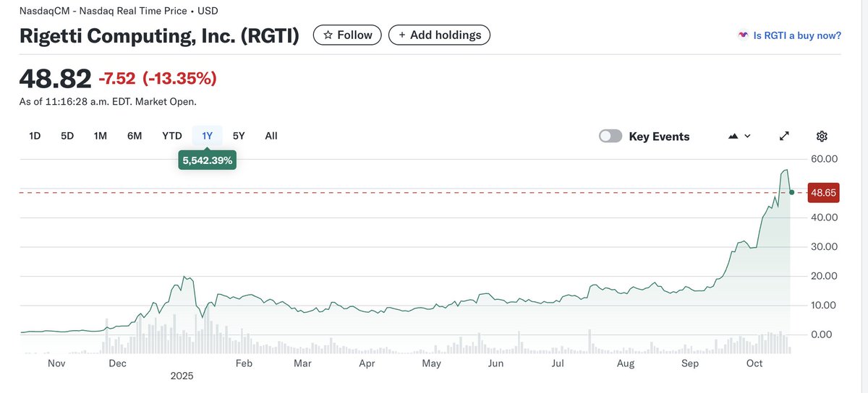Select the 1M range tab
868x393 pixels.
(x=101, y=136)
